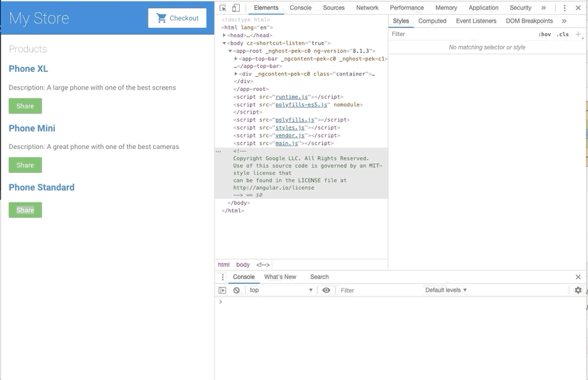Click My Store title
588x380 pixels.
click(39, 18)
